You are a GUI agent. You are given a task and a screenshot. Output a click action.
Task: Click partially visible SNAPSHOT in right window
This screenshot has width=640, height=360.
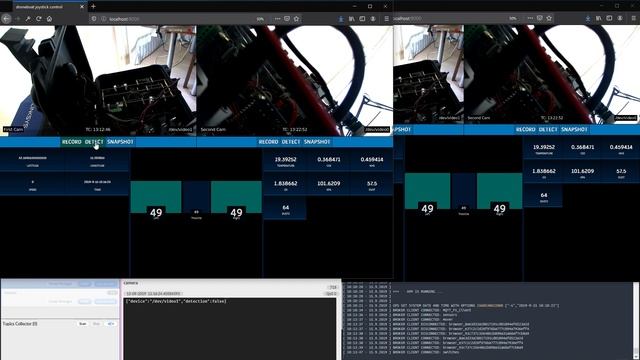point(402,129)
